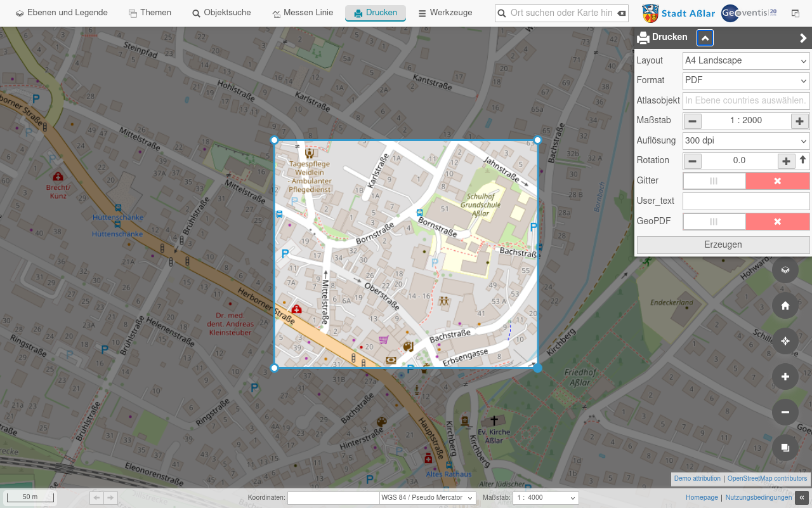Go to next map extent arrow
Screen dimensions: 812x508
tap(111, 498)
